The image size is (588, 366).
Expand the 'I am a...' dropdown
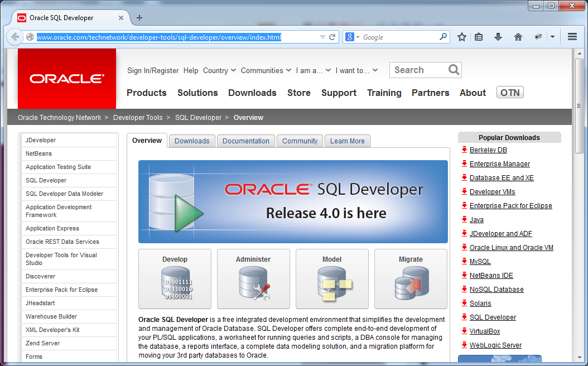(x=313, y=70)
